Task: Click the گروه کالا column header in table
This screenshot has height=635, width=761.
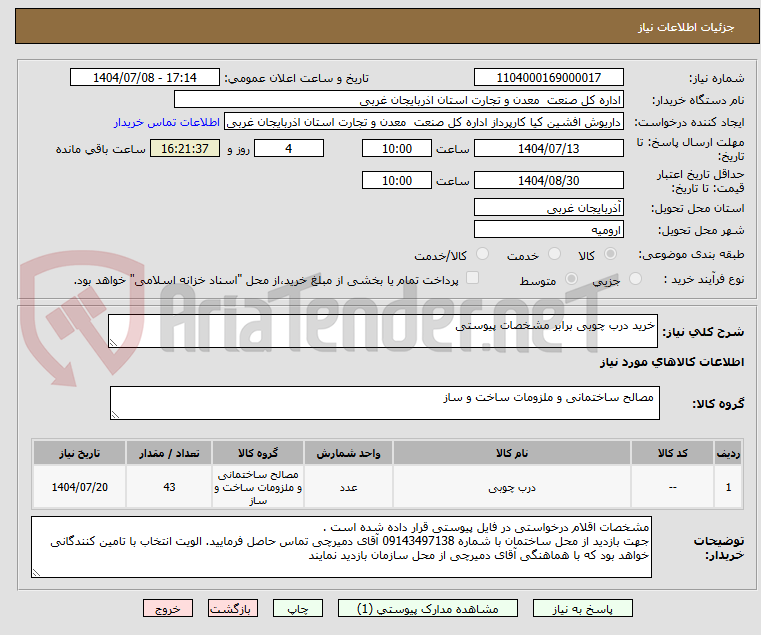Action: click(258, 453)
